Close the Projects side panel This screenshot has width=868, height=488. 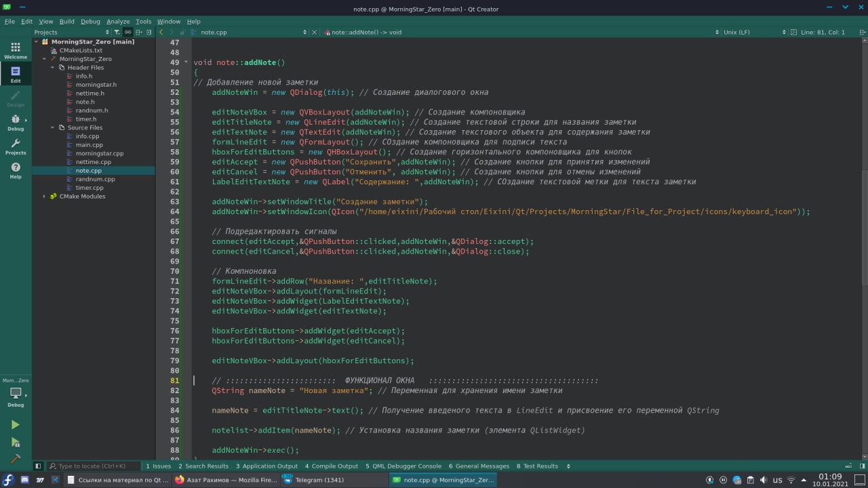(150, 32)
